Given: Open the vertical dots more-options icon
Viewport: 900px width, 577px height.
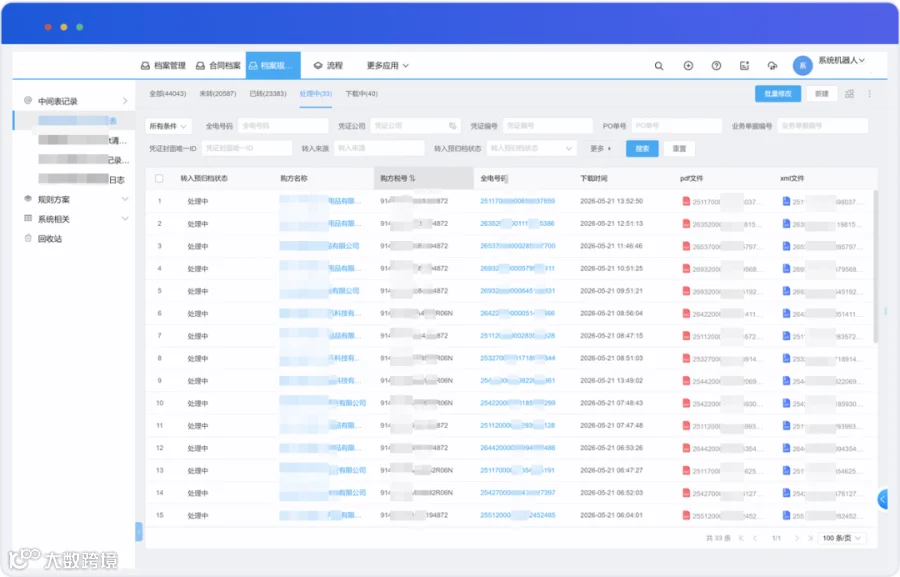Looking at the screenshot, I should tap(870, 94).
